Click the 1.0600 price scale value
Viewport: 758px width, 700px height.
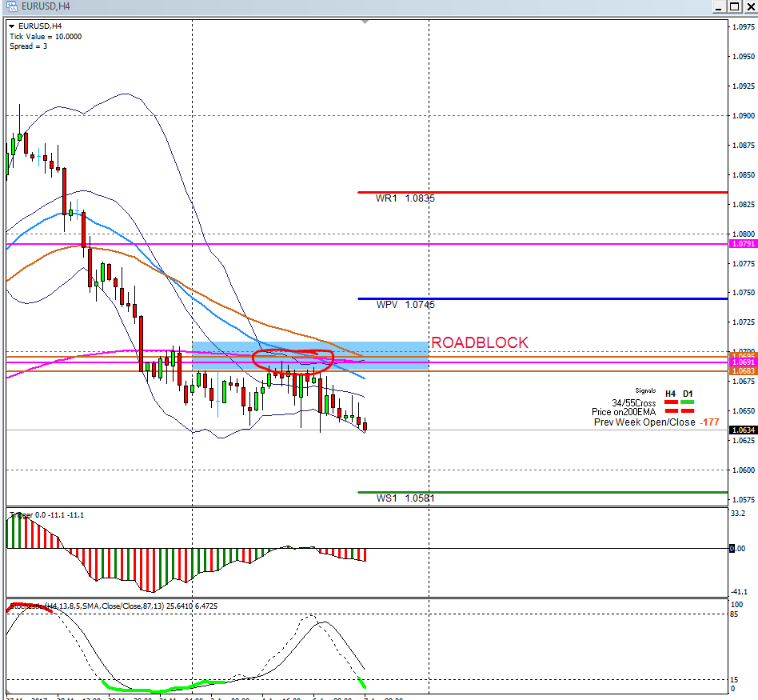click(x=743, y=470)
